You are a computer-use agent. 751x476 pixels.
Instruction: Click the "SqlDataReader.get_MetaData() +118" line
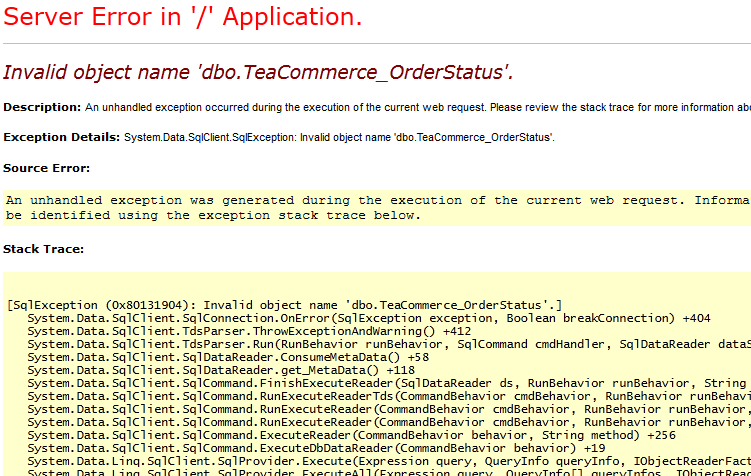click(x=221, y=370)
